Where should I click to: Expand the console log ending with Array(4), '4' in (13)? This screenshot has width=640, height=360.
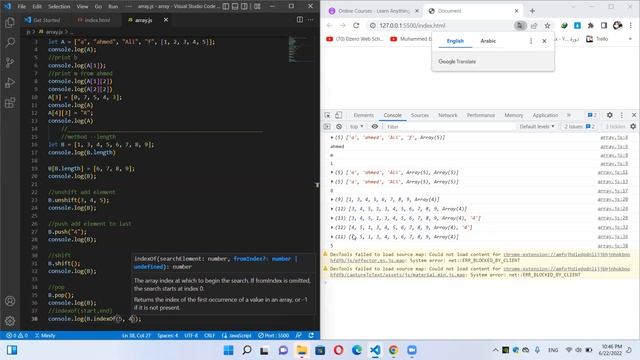(332, 218)
